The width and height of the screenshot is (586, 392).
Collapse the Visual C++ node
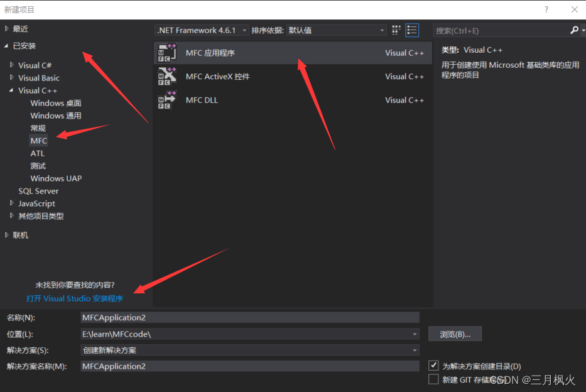click(x=11, y=90)
